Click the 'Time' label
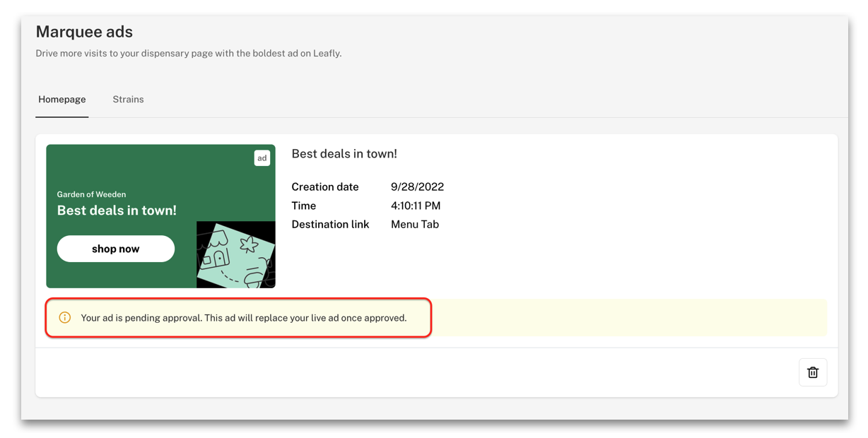Viewport: 868px width, 438px height. (304, 206)
